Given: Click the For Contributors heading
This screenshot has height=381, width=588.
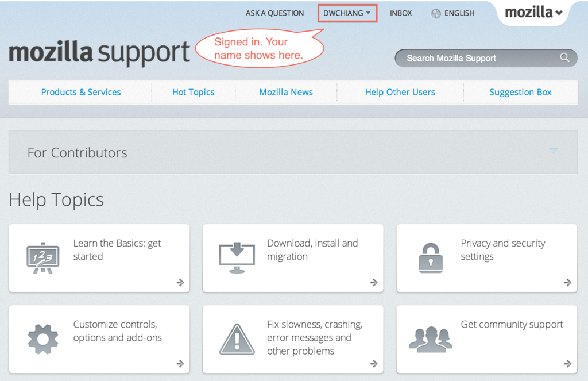Looking at the screenshot, I should pos(78,153).
